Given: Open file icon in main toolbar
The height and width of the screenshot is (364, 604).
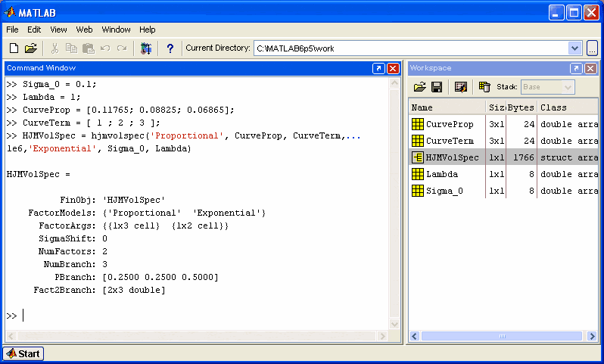Looking at the screenshot, I should click(x=30, y=48).
